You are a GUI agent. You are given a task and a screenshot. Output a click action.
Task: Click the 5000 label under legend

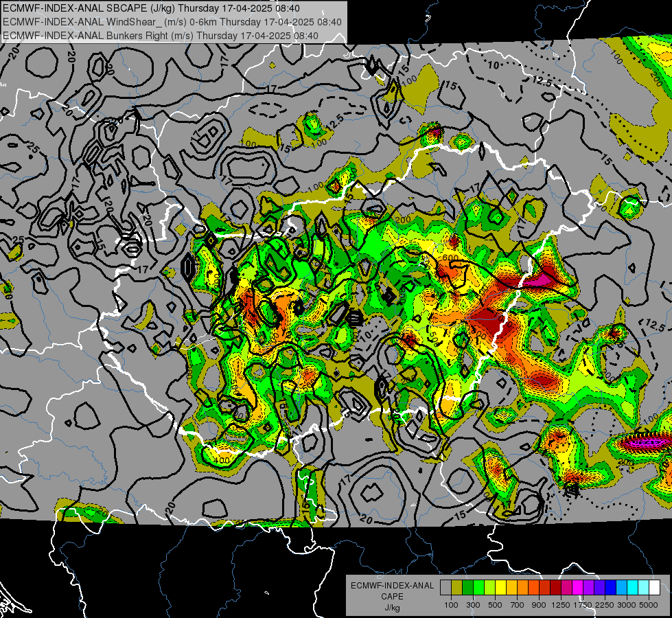coord(649,605)
